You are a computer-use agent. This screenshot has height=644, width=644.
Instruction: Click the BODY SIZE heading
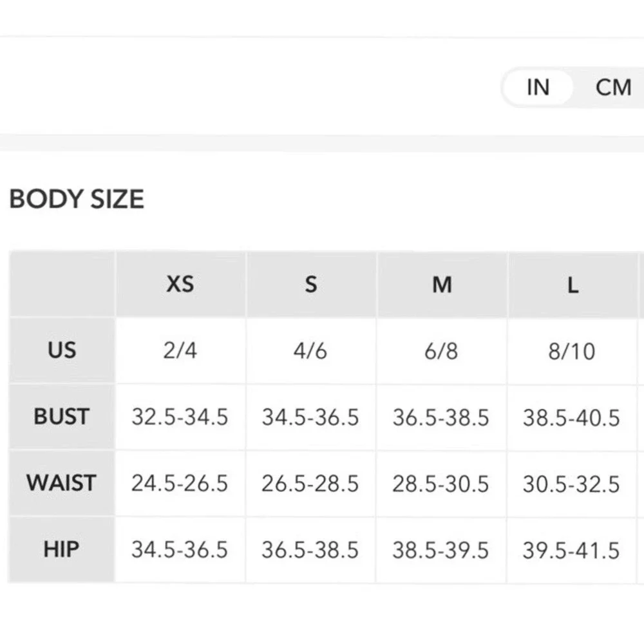click(77, 199)
